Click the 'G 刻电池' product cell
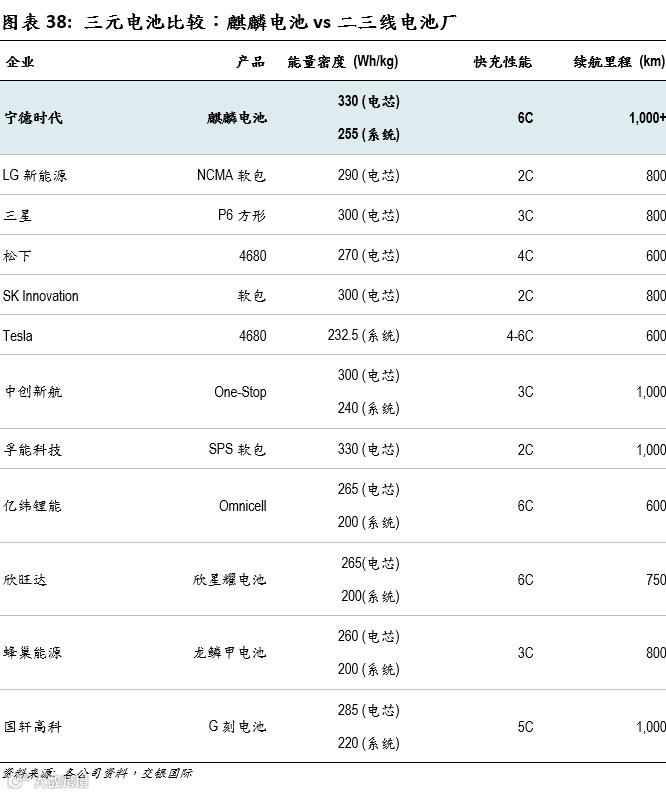 click(238, 727)
